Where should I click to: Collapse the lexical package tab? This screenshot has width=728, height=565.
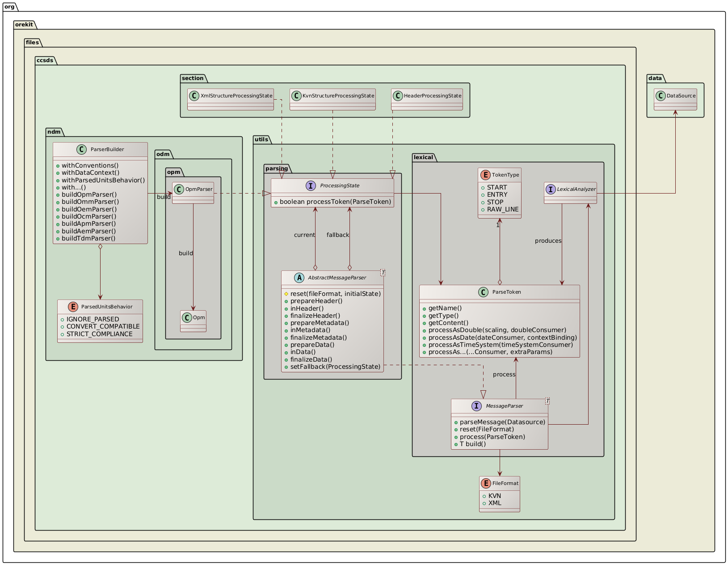pyautogui.click(x=423, y=157)
